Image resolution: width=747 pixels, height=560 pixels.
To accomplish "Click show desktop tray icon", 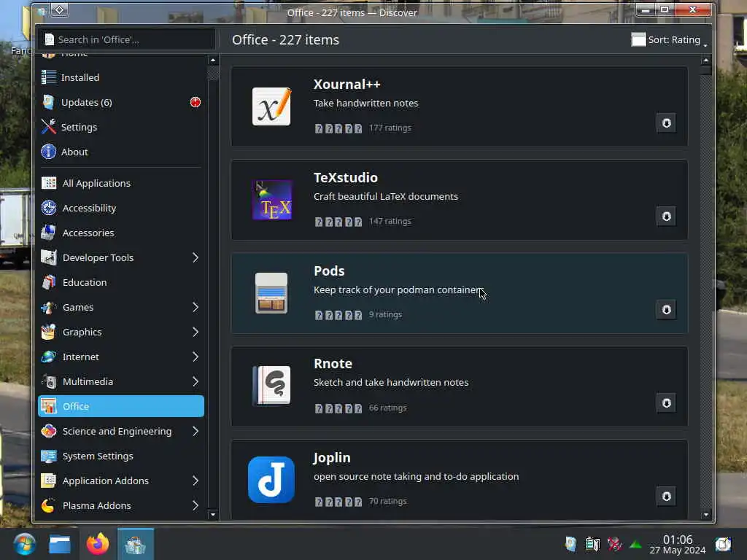I will 723,544.
